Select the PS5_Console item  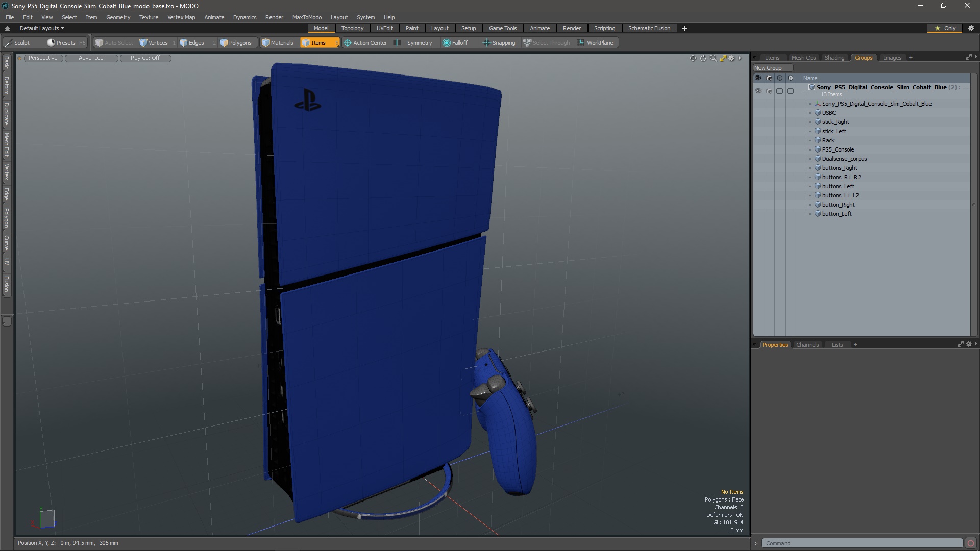[838, 149]
